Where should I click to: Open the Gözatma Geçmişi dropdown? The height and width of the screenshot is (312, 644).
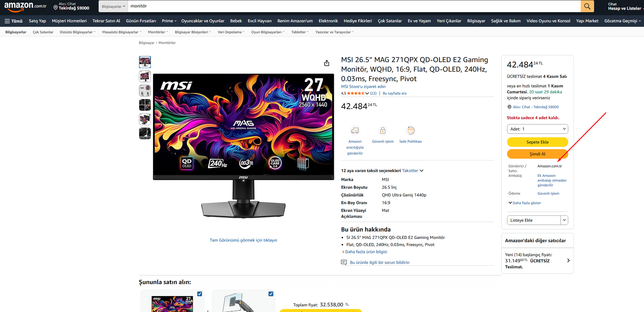[x=623, y=21]
